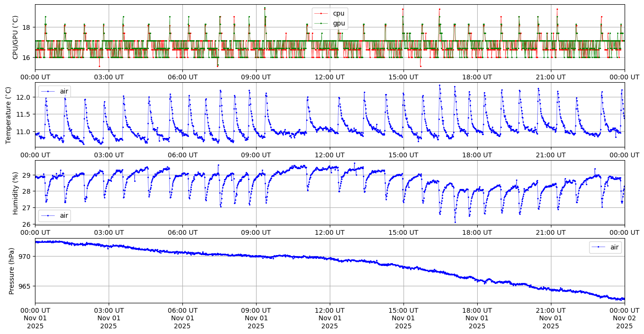Select the air legend in the Humidity plot

coord(55,216)
